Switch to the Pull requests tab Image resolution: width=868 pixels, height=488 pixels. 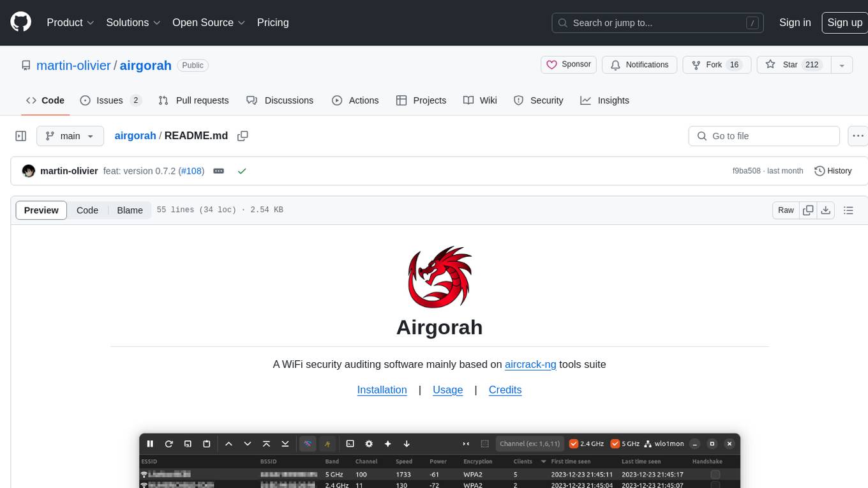[193, 100]
